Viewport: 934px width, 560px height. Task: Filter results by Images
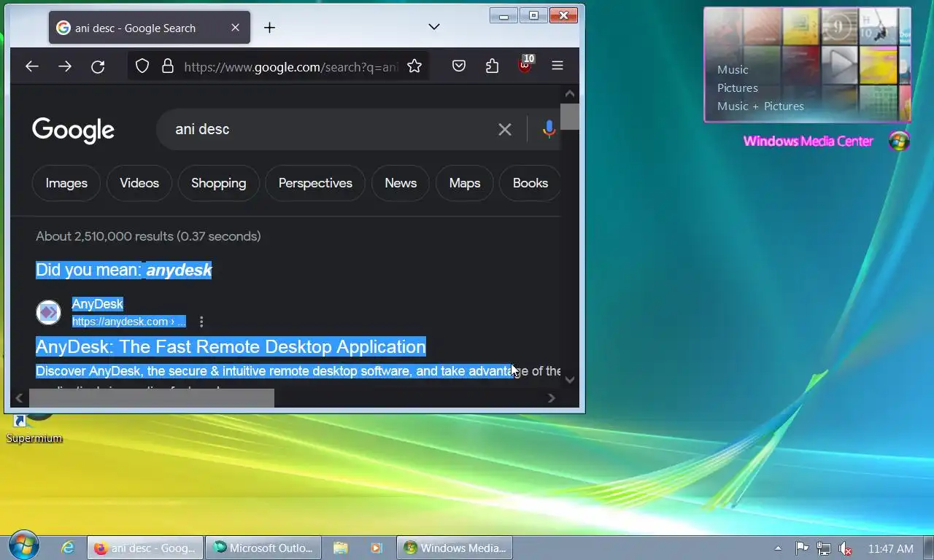66,183
